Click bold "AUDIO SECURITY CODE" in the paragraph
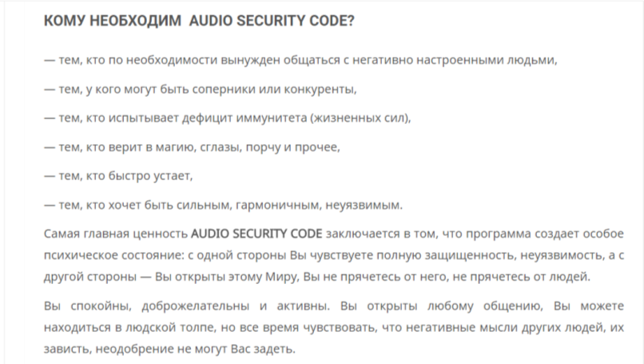 [256, 234]
